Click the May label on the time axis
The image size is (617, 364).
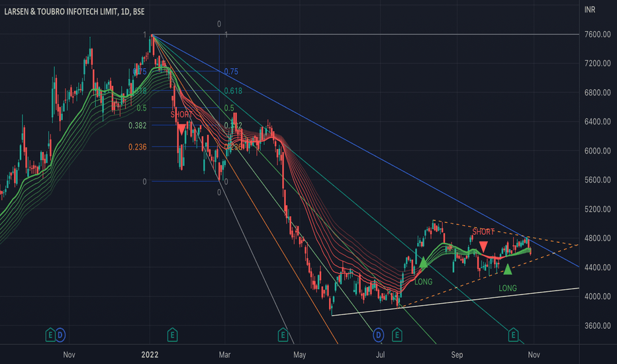pos(299,355)
